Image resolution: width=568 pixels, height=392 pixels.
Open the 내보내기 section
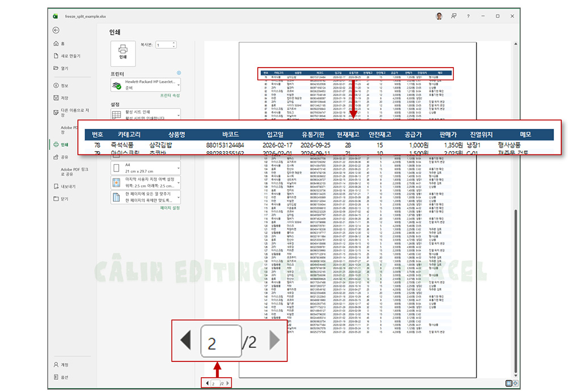pyautogui.click(x=65, y=186)
